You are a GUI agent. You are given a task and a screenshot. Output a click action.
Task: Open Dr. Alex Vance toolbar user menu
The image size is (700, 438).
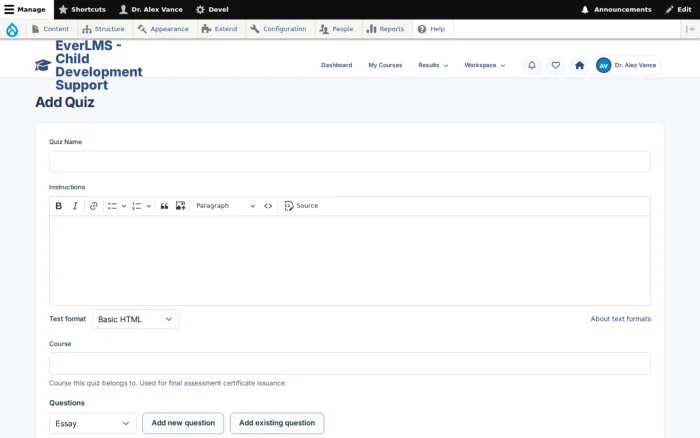(x=151, y=9)
